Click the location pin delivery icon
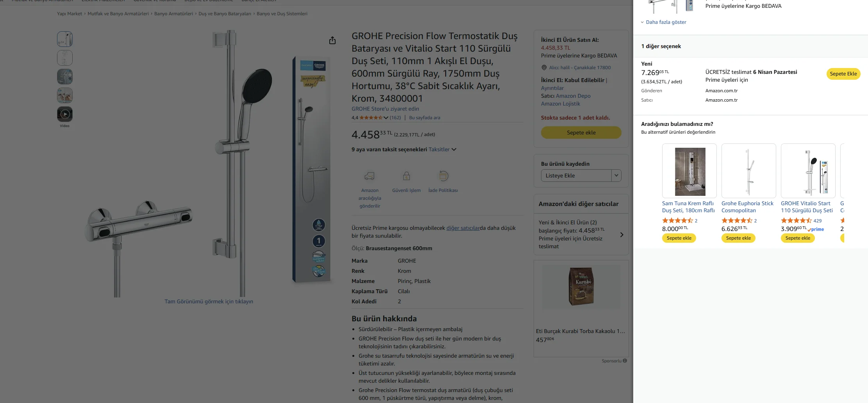This screenshot has height=403, width=868. (544, 68)
